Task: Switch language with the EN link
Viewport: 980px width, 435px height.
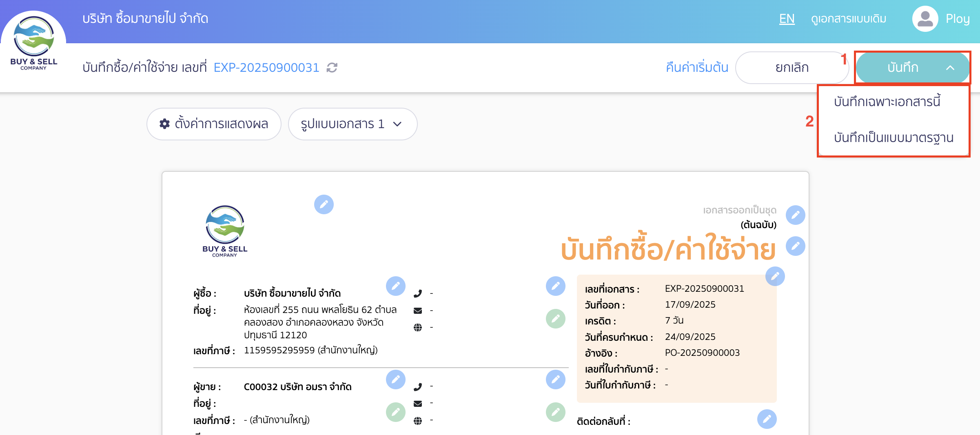Action: [x=787, y=19]
